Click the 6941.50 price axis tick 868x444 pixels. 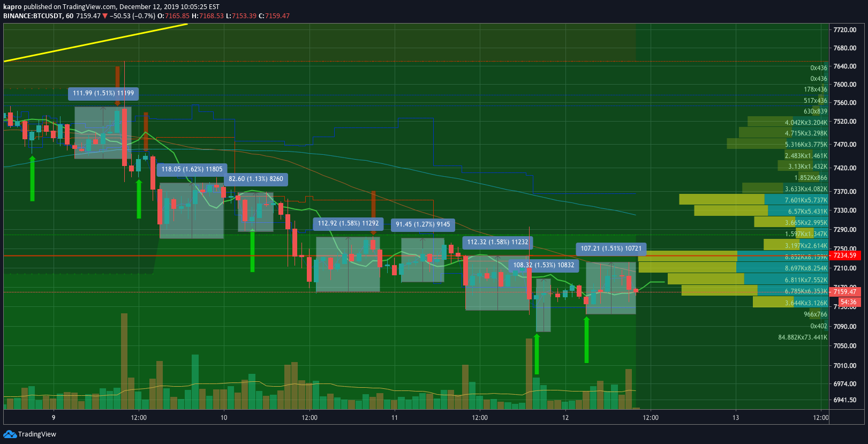(845, 400)
